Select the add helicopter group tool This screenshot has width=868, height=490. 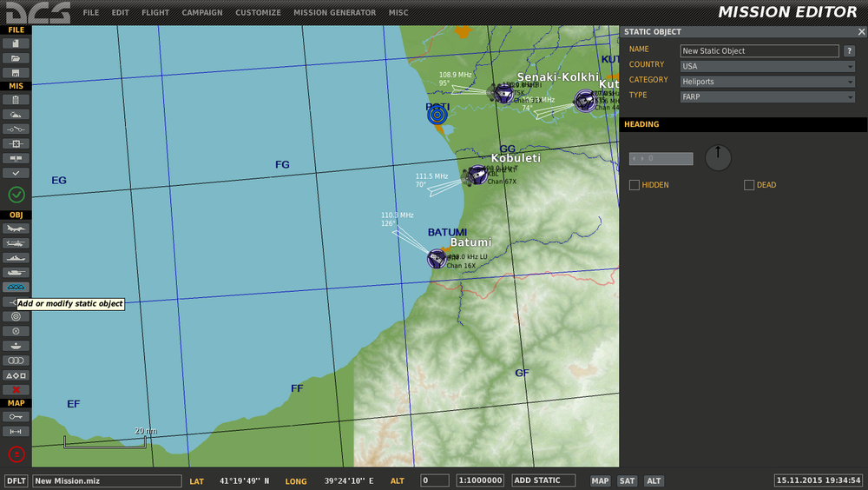16,243
